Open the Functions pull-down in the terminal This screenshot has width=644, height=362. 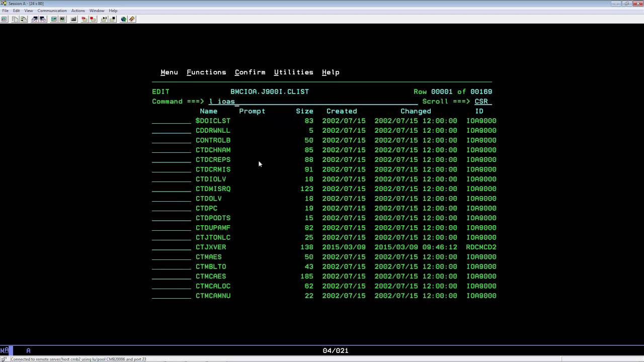[x=206, y=72]
